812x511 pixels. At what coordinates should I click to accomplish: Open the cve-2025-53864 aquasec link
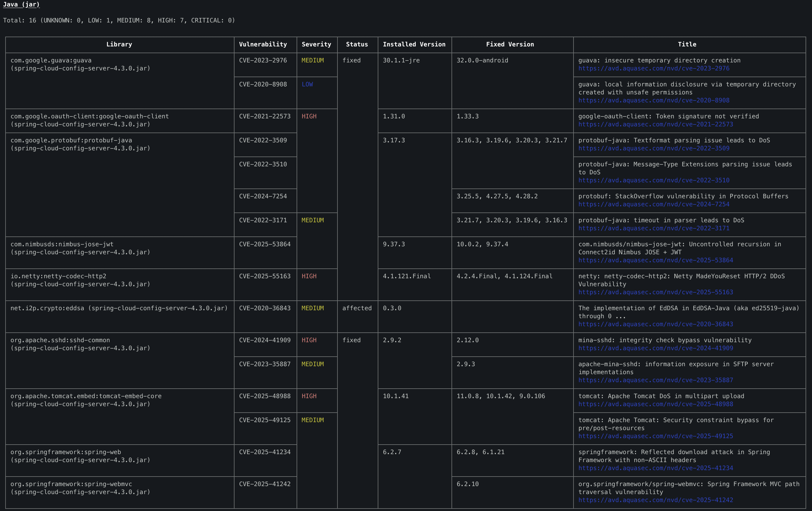click(656, 260)
